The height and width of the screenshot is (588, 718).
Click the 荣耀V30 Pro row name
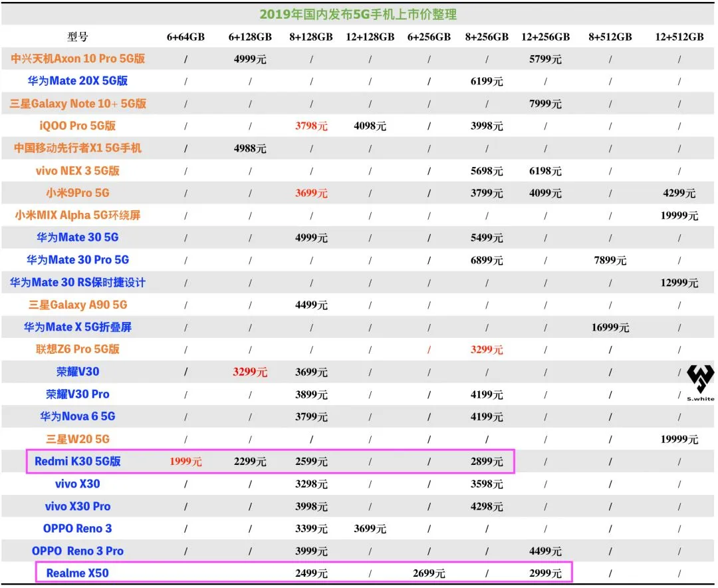tap(78, 394)
